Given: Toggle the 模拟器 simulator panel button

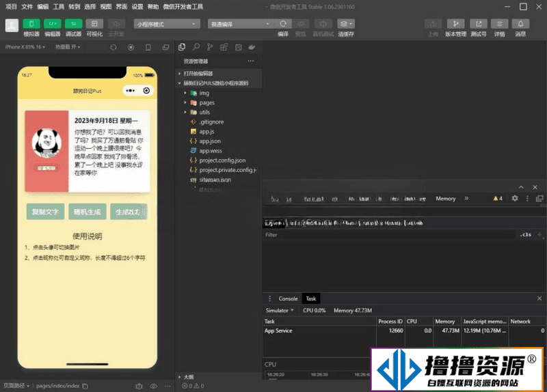Looking at the screenshot, I should point(31,24).
